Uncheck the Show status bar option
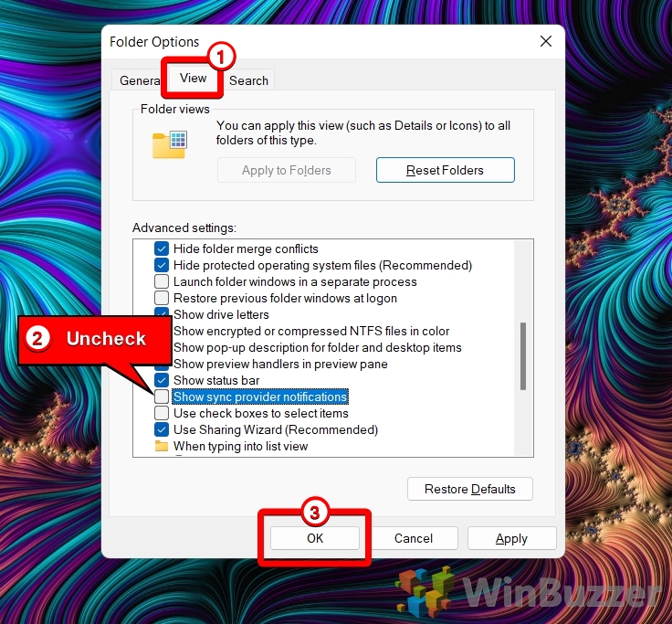The height and width of the screenshot is (624, 672). click(x=162, y=380)
